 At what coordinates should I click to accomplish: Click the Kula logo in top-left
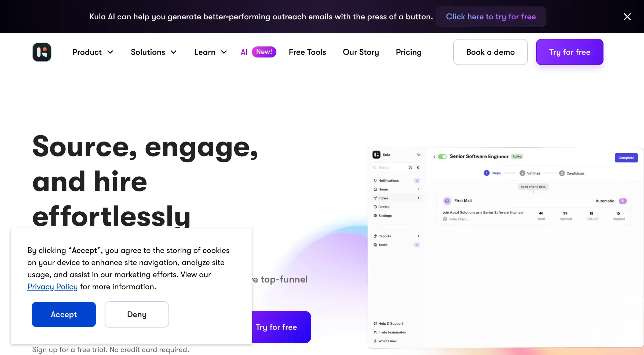(x=42, y=52)
